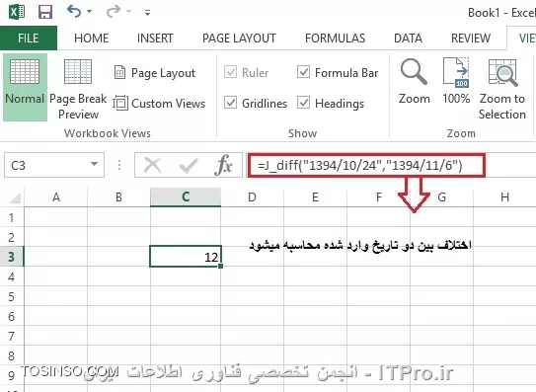Select column H header
This screenshot has width=536, height=392.
(504, 197)
